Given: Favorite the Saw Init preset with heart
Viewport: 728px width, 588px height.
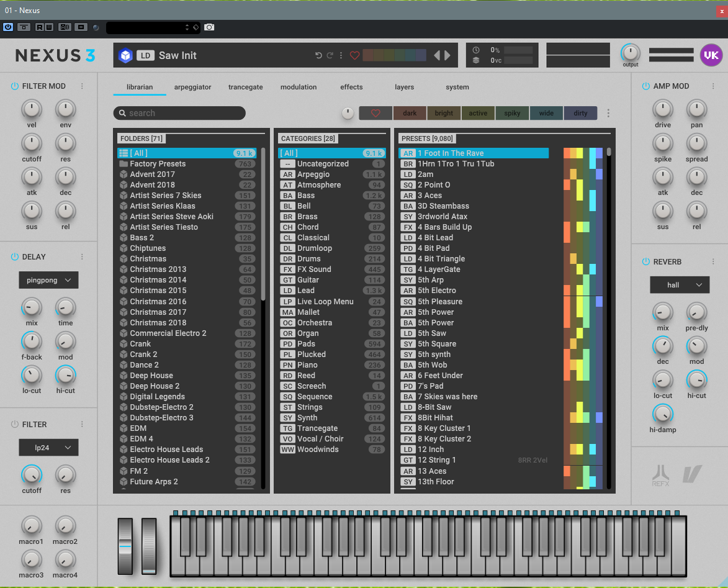Looking at the screenshot, I should (355, 55).
